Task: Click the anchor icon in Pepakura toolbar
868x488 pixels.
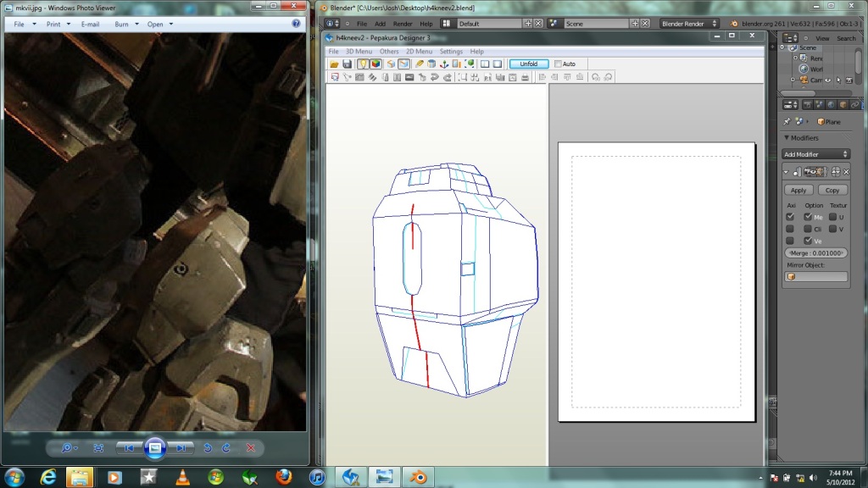Action: click(443, 64)
